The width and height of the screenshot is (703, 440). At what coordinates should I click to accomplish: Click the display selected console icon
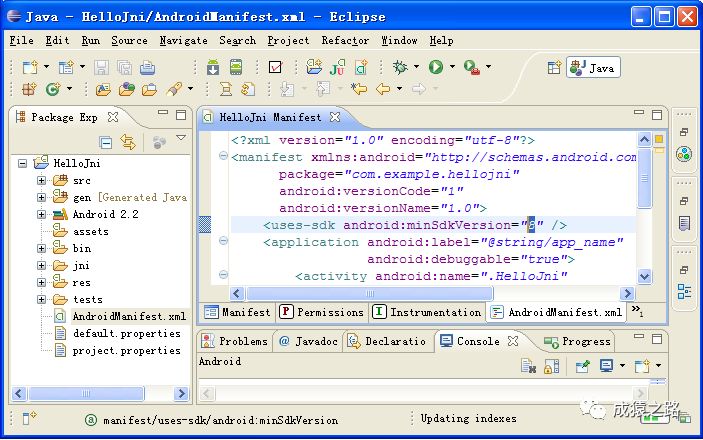point(606,366)
